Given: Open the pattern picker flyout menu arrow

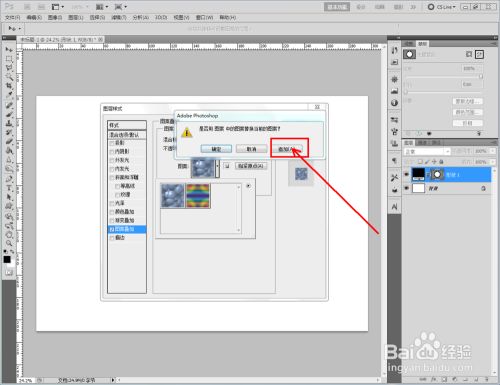Looking at the screenshot, I should (x=248, y=186).
